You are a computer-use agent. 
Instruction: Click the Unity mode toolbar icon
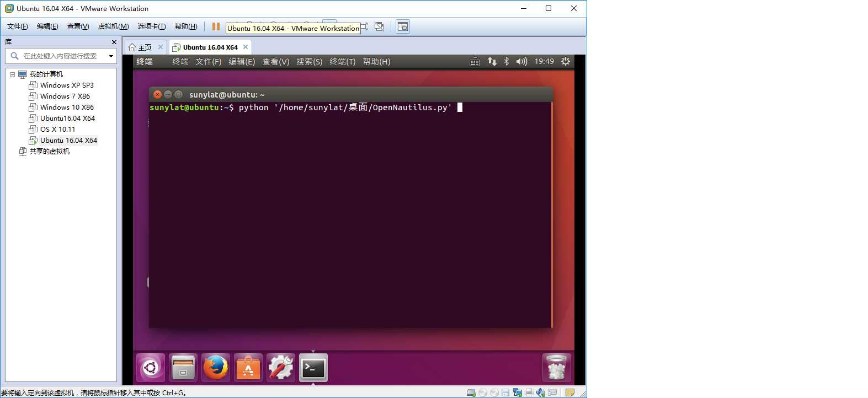tap(379, 26)
